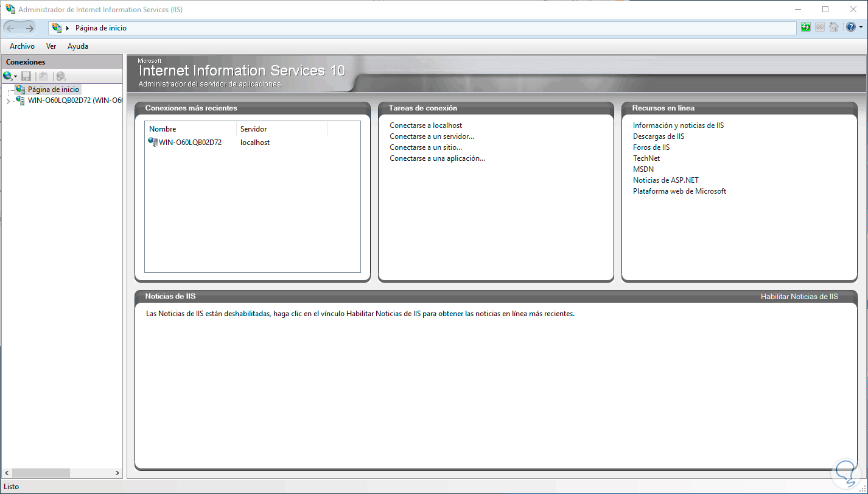Go forward with the navigation forward arrow
Image resolution: width=868 pixels, height=494 pixels.
pyautogui.click(x=29, y=28)
